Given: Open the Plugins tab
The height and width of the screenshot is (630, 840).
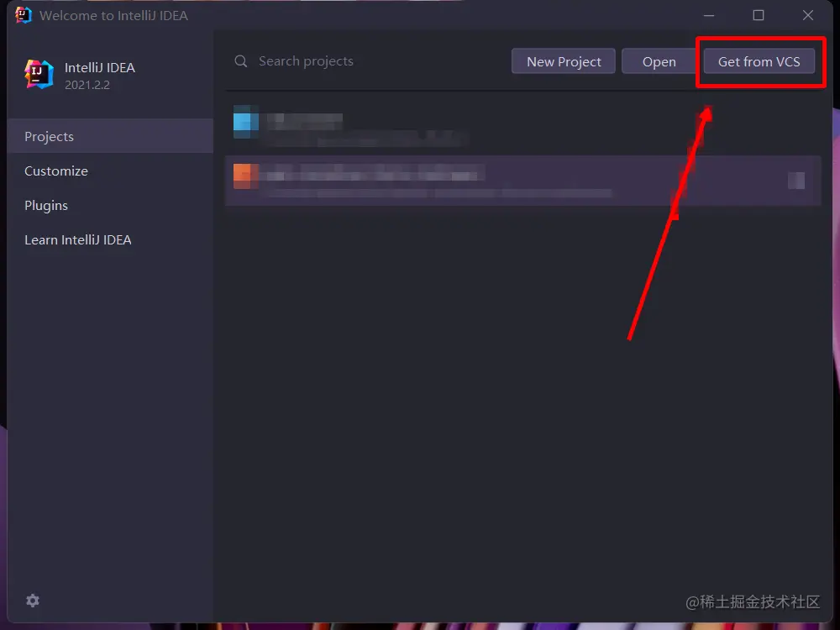Looking at the screenshot, I should tap(110, 205).
